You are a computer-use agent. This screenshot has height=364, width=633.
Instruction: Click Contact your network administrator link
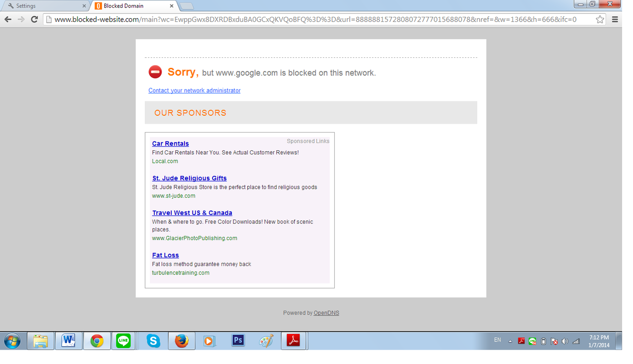pyautogui.click(x=194, y=91)
